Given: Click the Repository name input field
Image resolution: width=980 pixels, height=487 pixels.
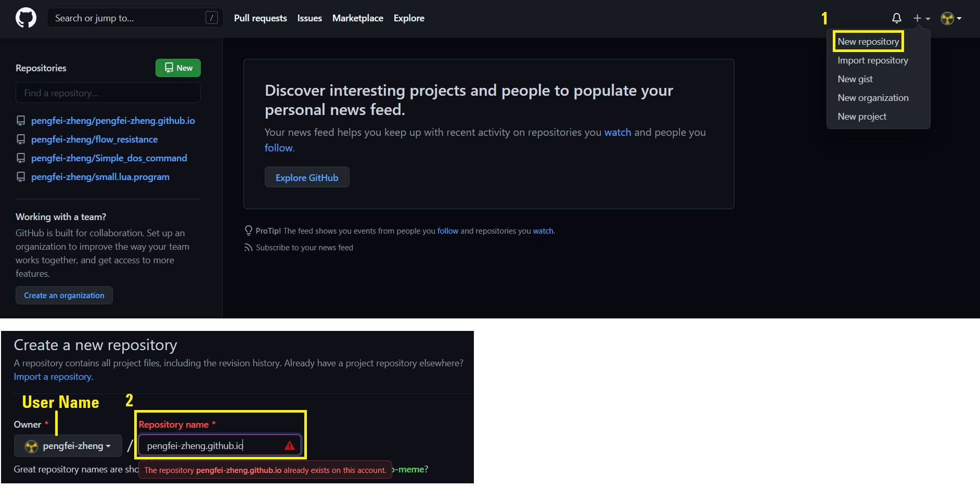Looking at the screenshot, I should (220, 445).
